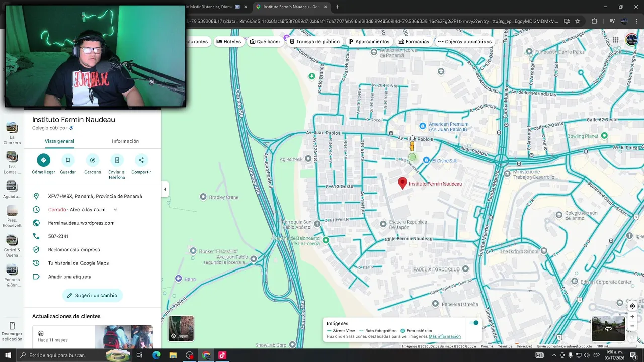This screenshot has height=362, width=644.
Task: Open Chrome media control icon
Action: 612,21
